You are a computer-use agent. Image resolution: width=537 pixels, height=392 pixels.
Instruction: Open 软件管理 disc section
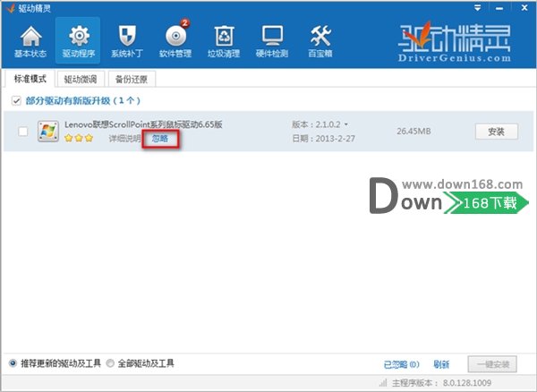[175, 41]
